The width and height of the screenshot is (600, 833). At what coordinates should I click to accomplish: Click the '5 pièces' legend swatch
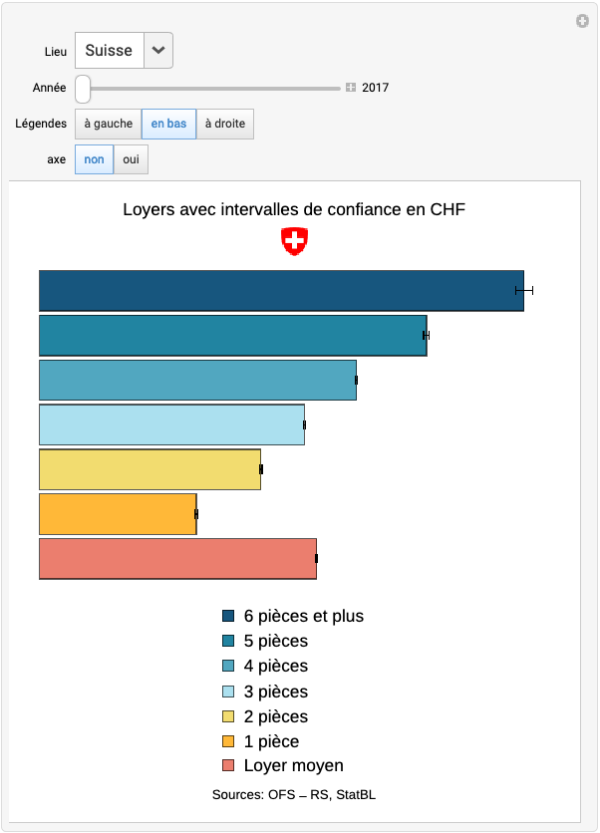coord(228,642)
